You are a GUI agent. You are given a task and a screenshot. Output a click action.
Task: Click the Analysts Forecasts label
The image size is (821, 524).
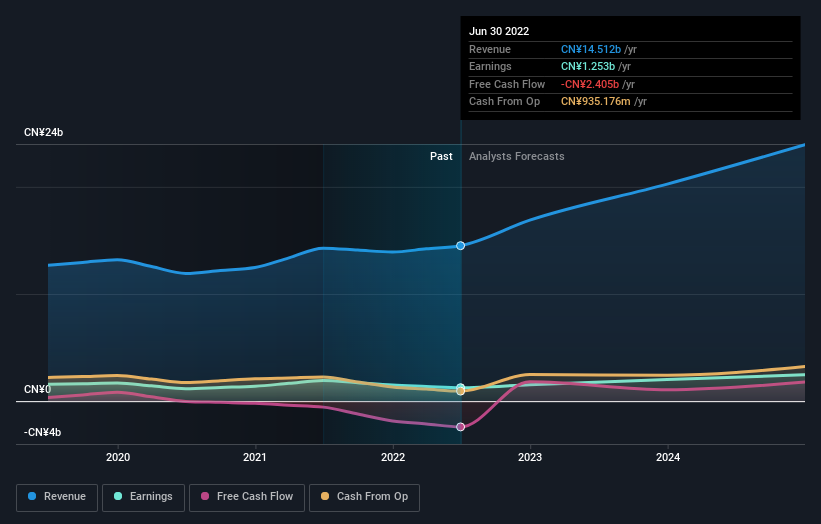coord(517,156)
